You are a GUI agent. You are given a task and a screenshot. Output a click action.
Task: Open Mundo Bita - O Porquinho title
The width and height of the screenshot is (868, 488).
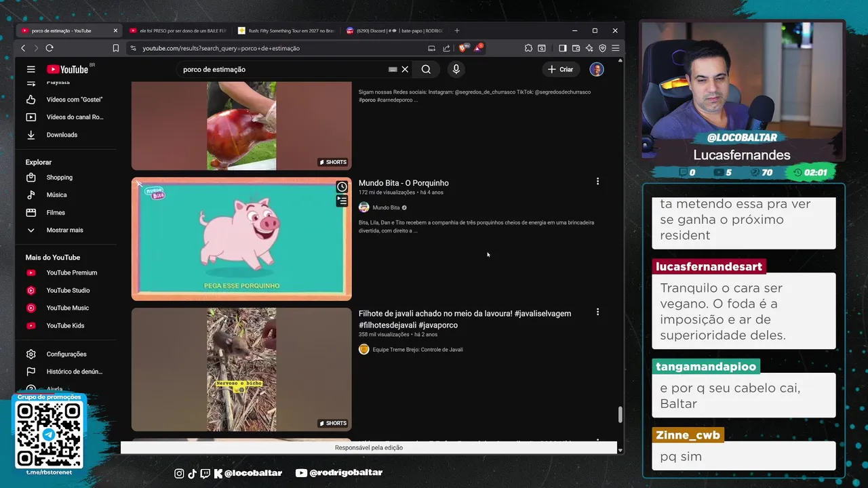click(x=403, y=183)
